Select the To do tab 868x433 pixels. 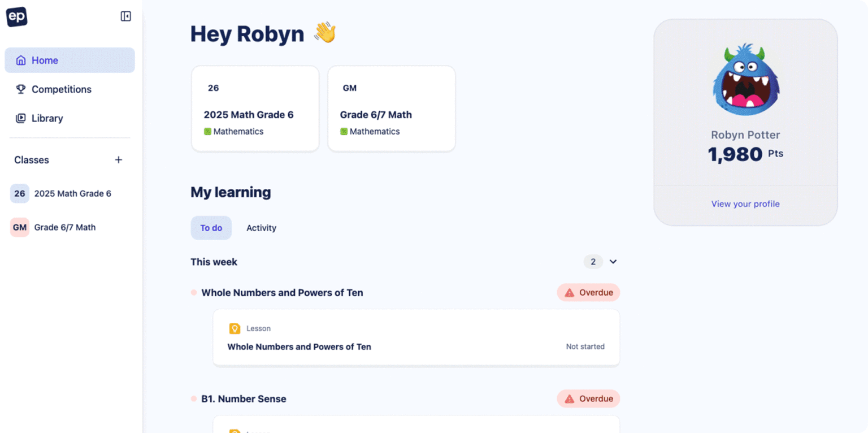coord(211,228)
